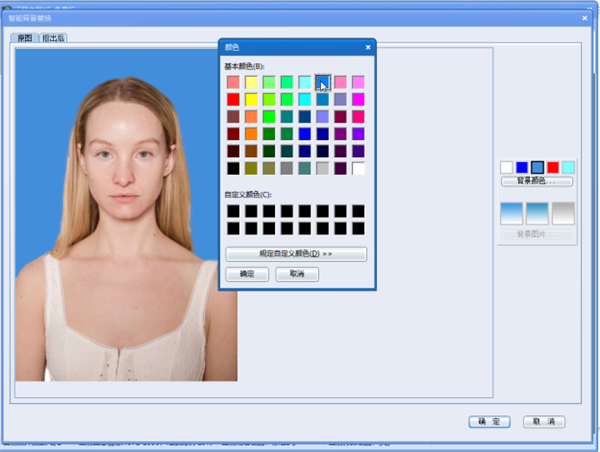Screen dimensions: 600x452
Task: Switch to the 抠出后 tab
Action: [x=54, y=38]
